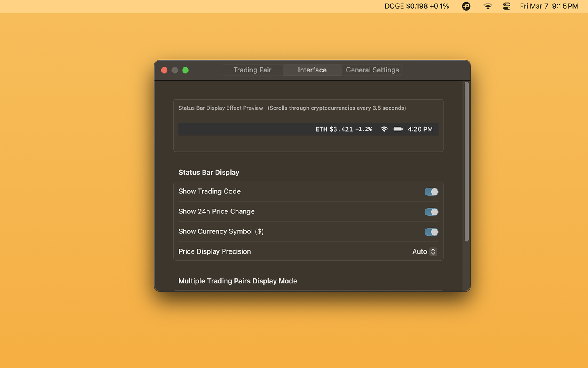Switch to the Trading Pair tab
588x368 pixels.
252,70
